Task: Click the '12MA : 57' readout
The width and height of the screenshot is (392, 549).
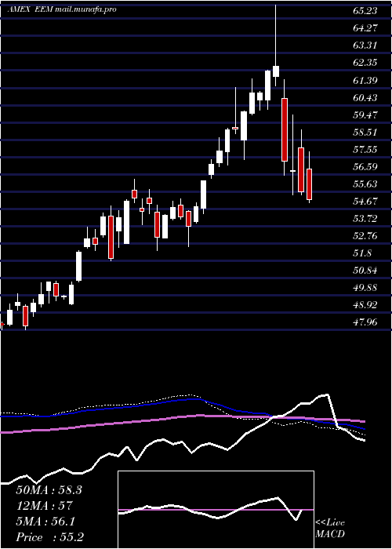Action: (x=44, y=506)
